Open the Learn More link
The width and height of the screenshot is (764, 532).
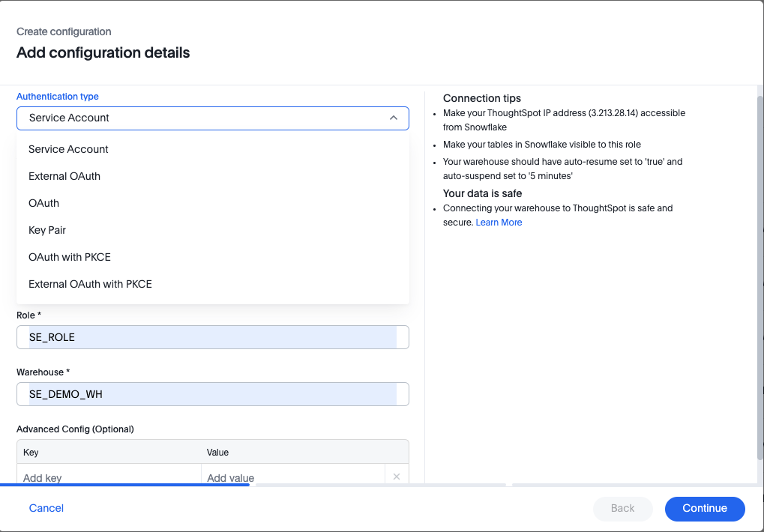pos(499,223)
